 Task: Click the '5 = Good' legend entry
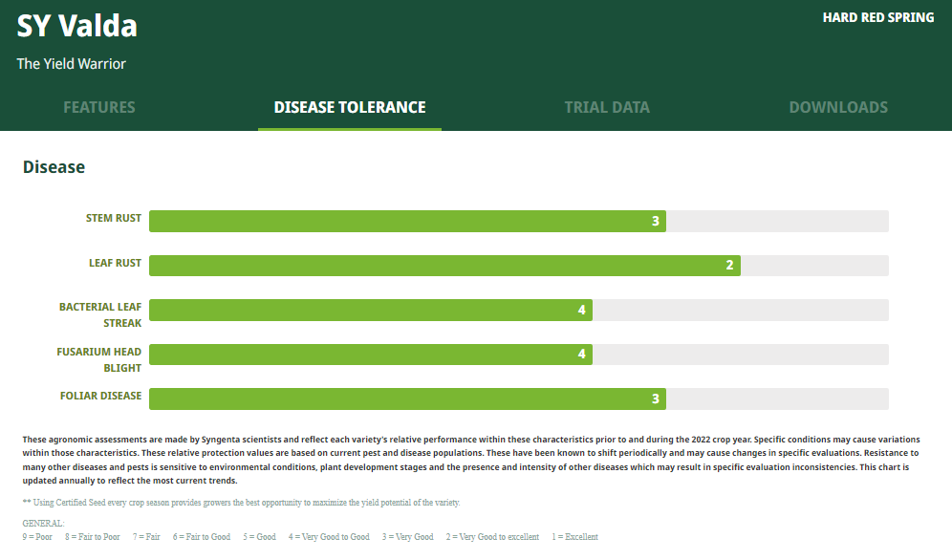point(259,537)
